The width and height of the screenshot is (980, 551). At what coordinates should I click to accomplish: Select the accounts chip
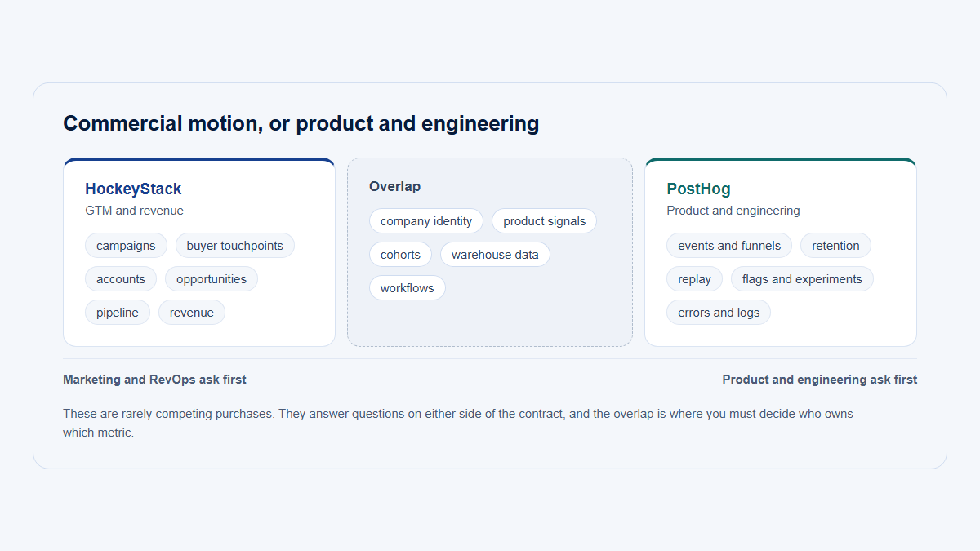click(x=121, y=279)
